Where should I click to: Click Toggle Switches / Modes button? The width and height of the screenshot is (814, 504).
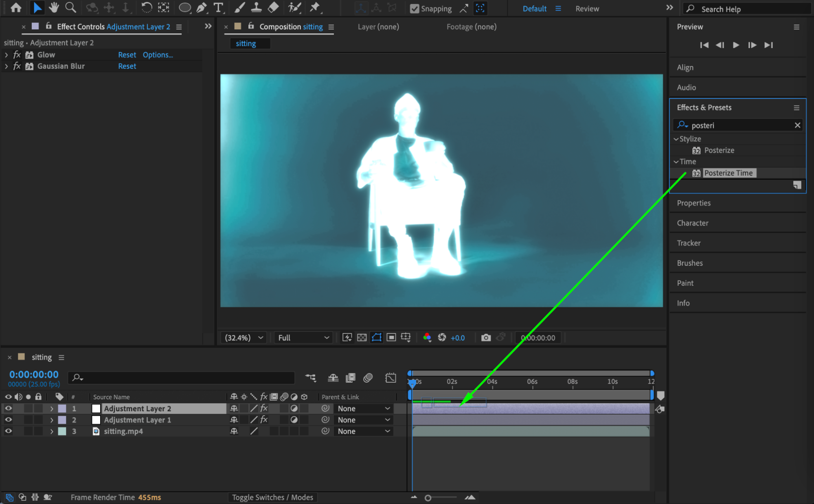tap(272, 497)
